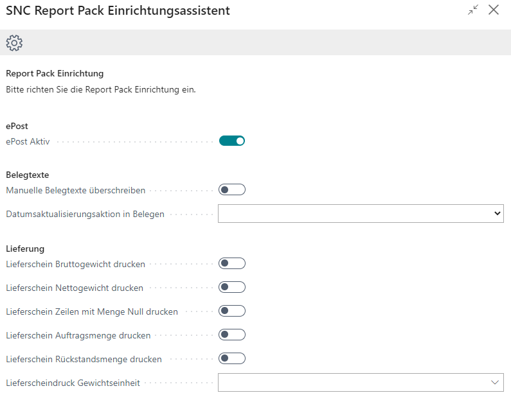The height and width of the screenshot is (420, 511).
Task: Switch on Lieferschein Nettogewicht drucken toggle
Action: click(x=232, y=287)
